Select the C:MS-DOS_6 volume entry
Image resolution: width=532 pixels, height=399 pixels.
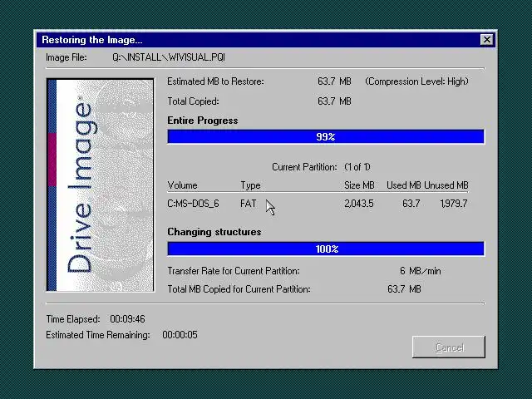[x=193, y=204]
